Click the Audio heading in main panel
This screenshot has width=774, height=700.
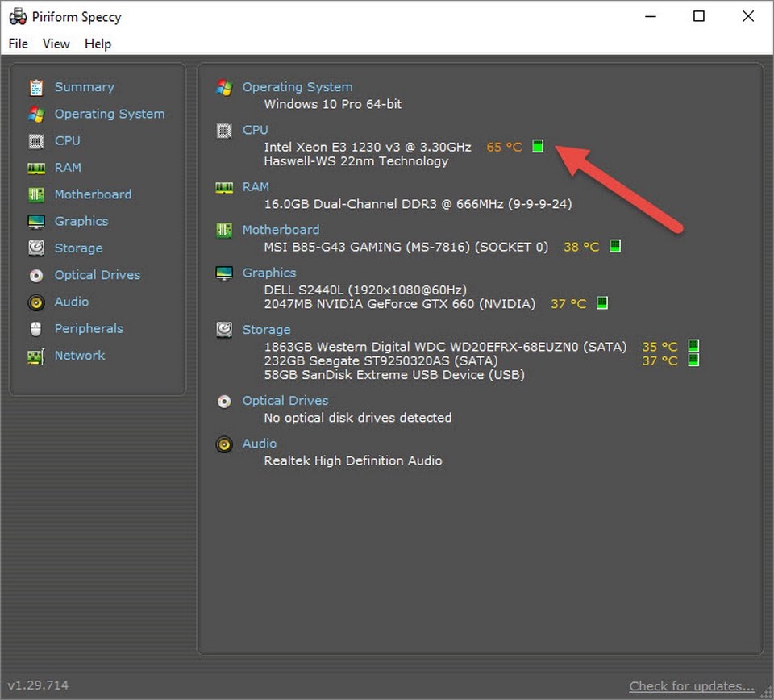[x=259, y=444]
